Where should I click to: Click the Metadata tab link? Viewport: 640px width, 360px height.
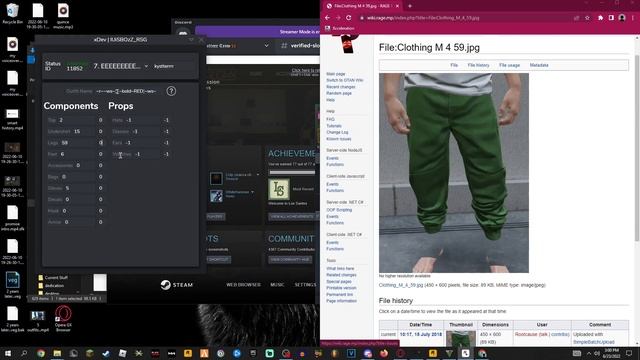tap(539, 65)
